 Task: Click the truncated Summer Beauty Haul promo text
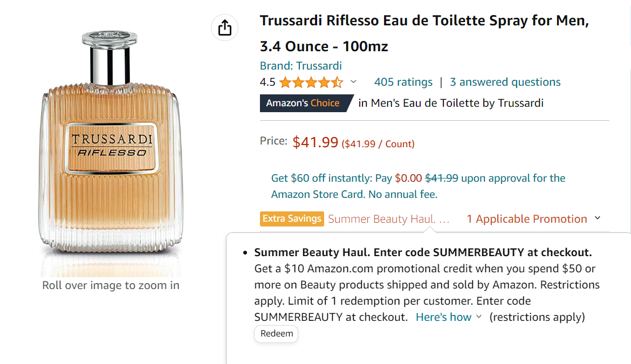[x=388, y=219]
